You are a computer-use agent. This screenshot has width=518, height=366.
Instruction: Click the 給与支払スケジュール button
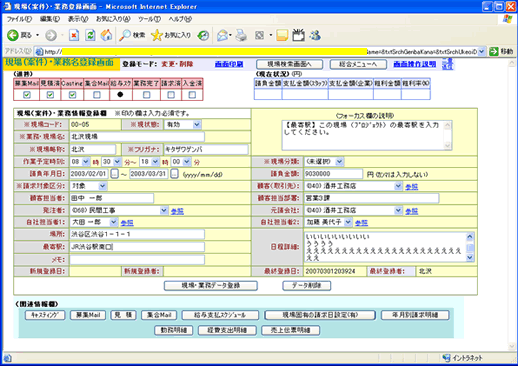tap(220, 315)
